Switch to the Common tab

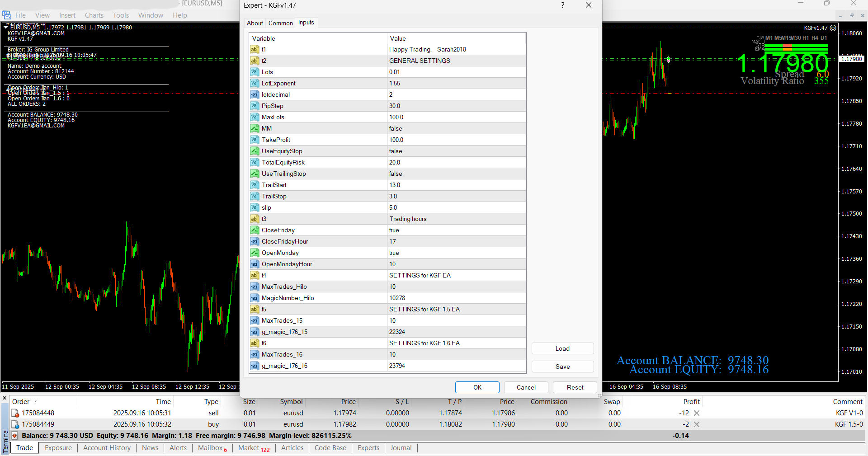pyautogui.click(x=280, y=23)
